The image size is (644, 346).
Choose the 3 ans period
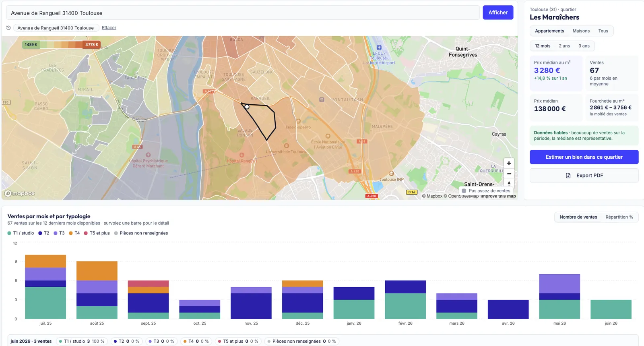(x=584, y=46)
